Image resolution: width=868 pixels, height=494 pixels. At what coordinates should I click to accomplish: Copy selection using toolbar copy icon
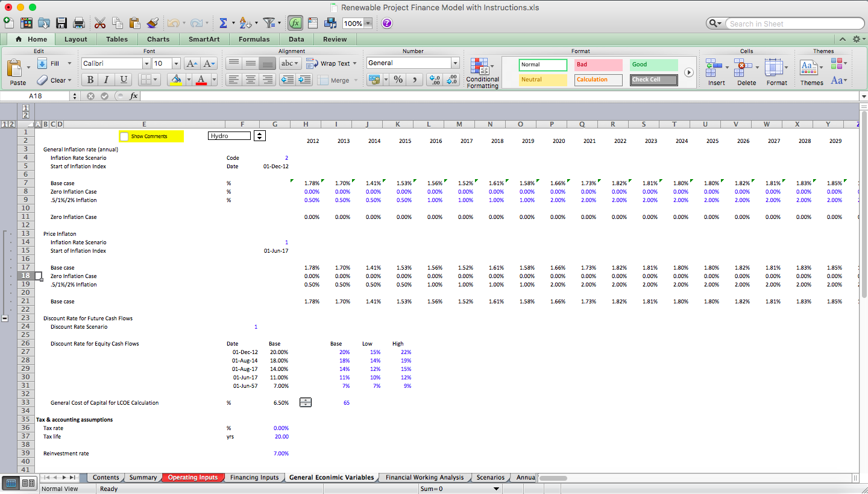click(x=118, y=23)
